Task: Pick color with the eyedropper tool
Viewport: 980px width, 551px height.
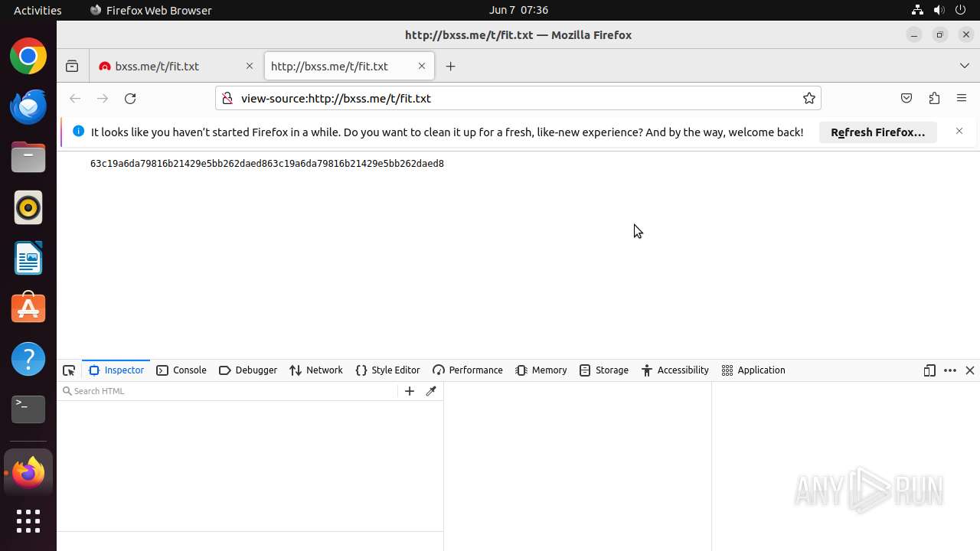Action: (x=431, y=391)
